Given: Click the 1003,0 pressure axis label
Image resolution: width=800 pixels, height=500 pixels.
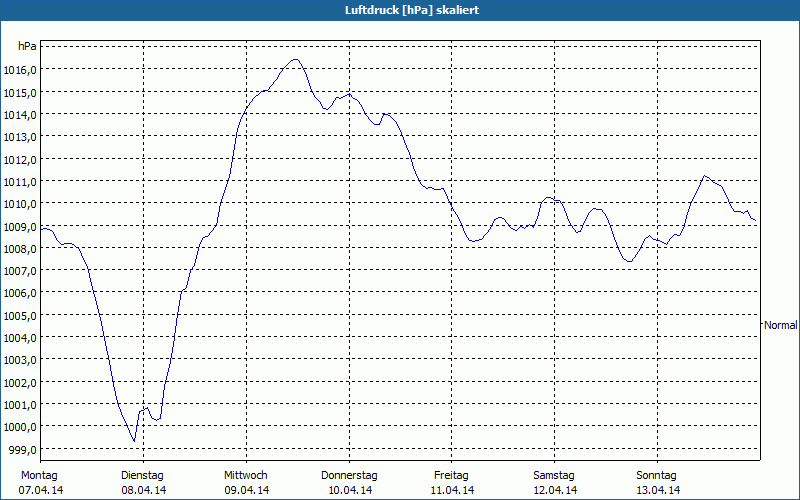Looking at the screenshot, I should pyautogui.click(x=20, y=360).
